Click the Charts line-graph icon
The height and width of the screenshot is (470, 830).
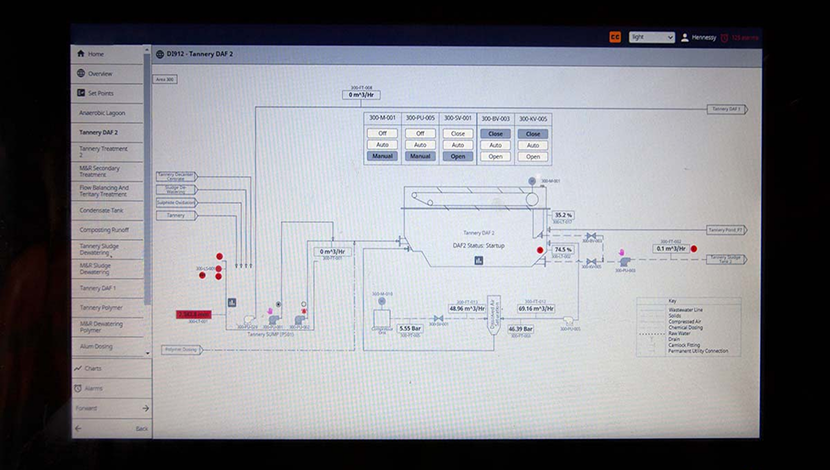coord(78,368)
